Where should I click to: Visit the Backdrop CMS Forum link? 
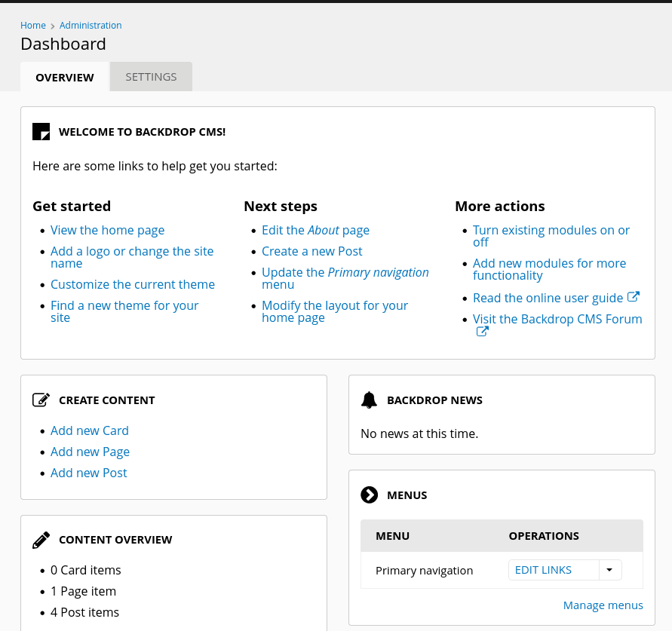(x=557, y=319)
